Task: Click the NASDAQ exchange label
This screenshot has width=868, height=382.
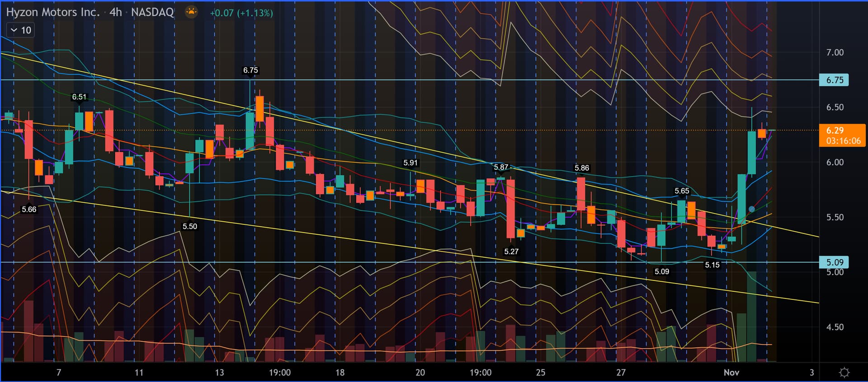Action: (152, 12)
